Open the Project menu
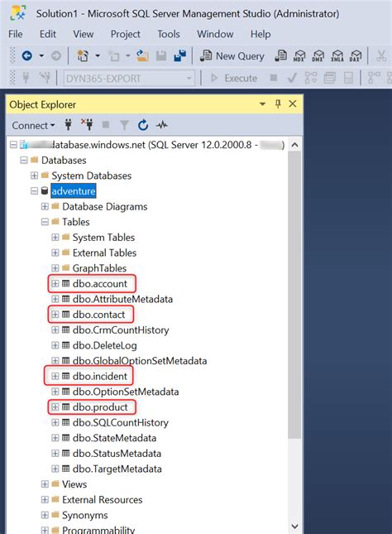Image resolution: width=392 pixels, height=534 pixels. [126, 34]
